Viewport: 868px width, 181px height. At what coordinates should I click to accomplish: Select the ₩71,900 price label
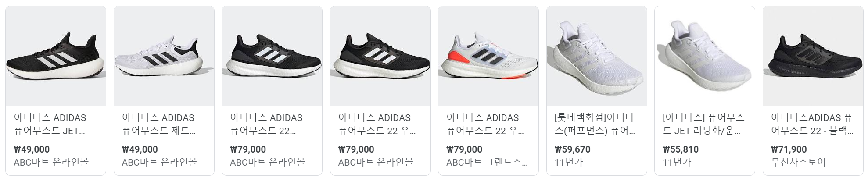(x=789, y=149)
